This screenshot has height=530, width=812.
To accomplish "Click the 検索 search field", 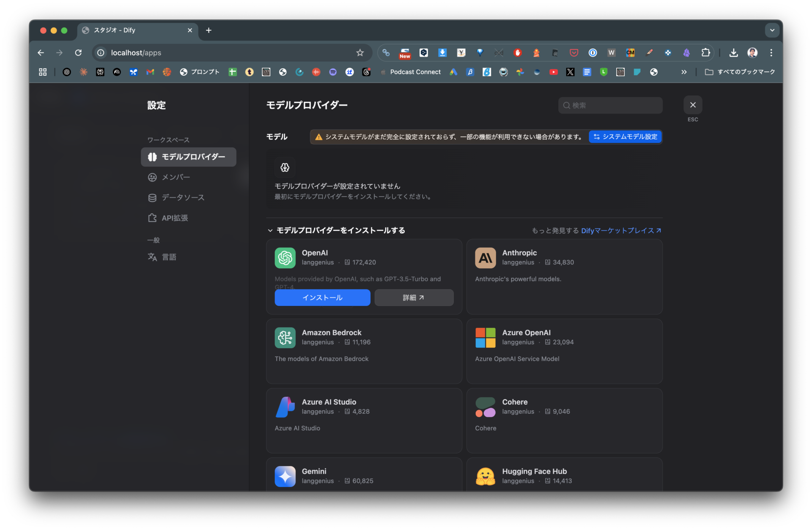I will coord(610,105).
